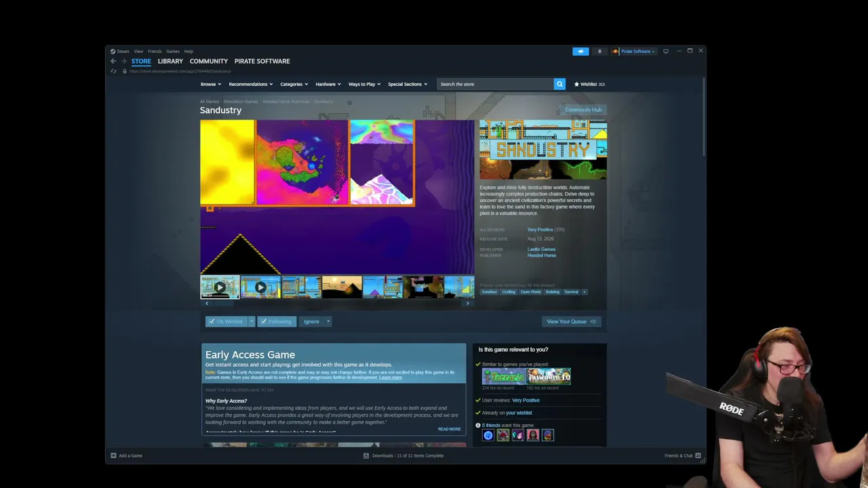Viewport: 868px width, 488px height.
Task: Open the PIRATE SOFTWARE profile tab
Action: (262, 61)
